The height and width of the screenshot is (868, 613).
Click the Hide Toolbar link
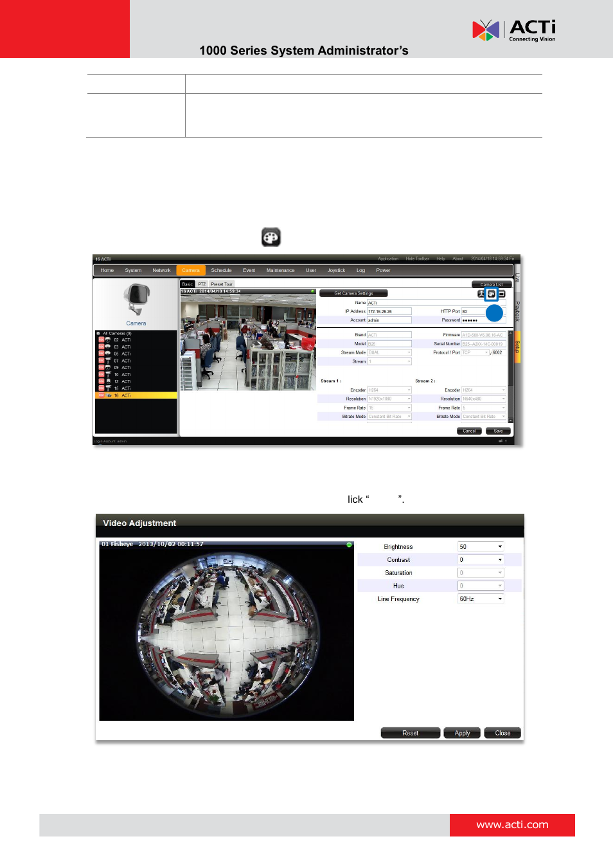(418, 259)
